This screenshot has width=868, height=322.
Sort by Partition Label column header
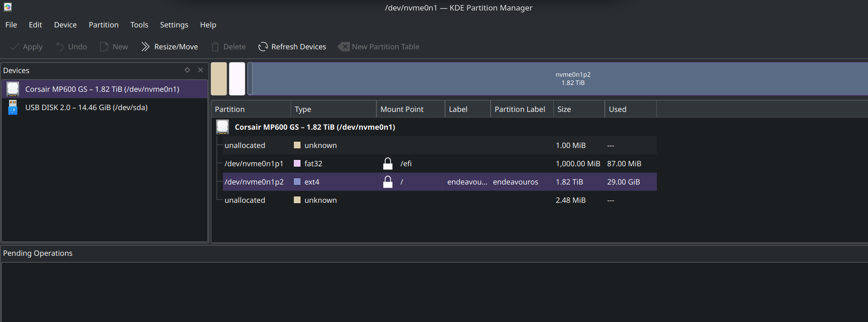pos(522,109)
